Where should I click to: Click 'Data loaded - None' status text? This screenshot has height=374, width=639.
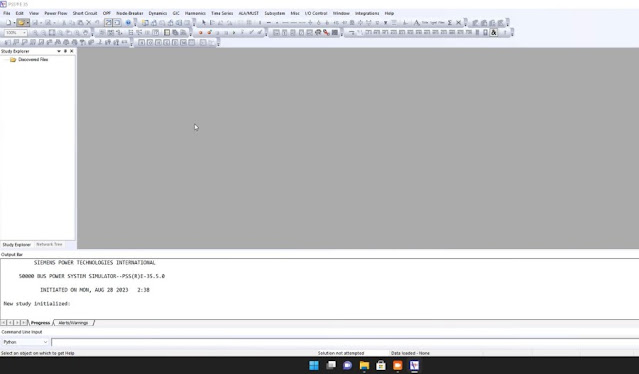[410, 353]
